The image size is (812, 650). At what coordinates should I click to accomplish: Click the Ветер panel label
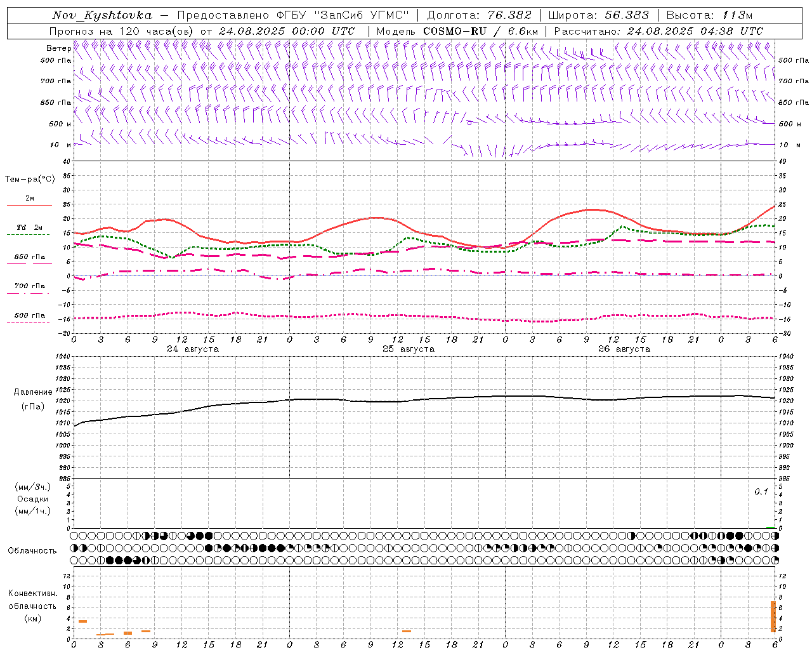click(58, 48)
